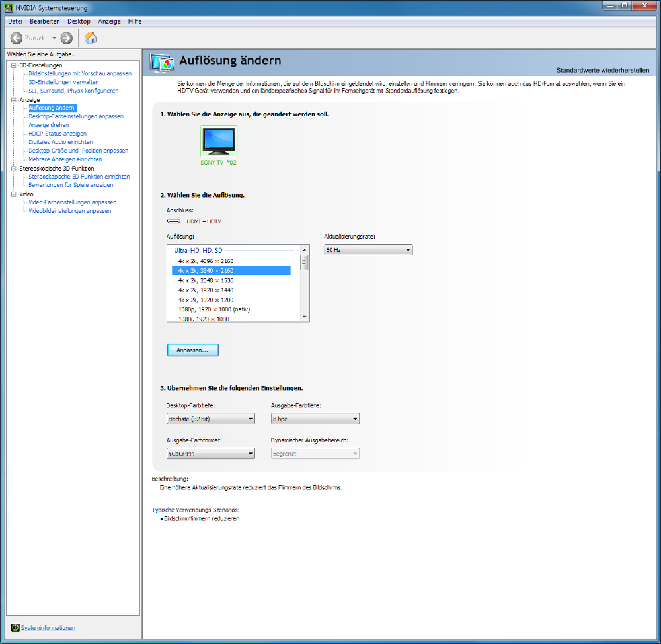
Task: Open the Hilfe menu
Action: tap(135, 22)
